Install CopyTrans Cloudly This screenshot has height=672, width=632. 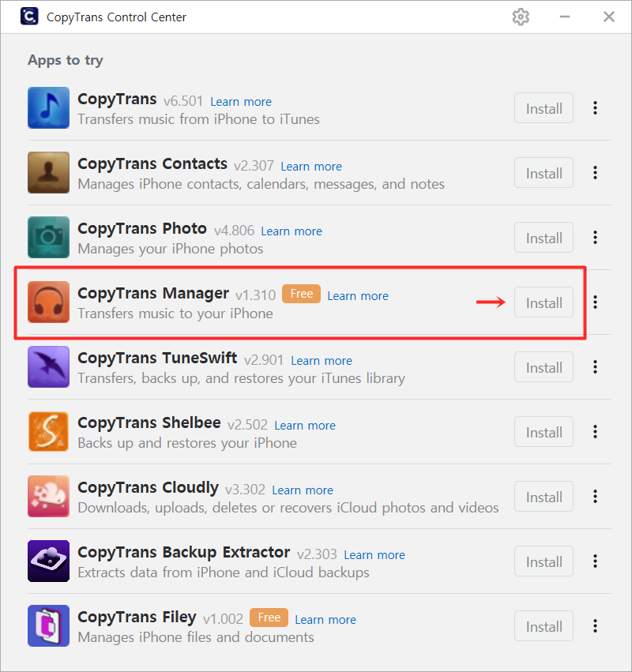pyautogui.click(x=544, y=496)
